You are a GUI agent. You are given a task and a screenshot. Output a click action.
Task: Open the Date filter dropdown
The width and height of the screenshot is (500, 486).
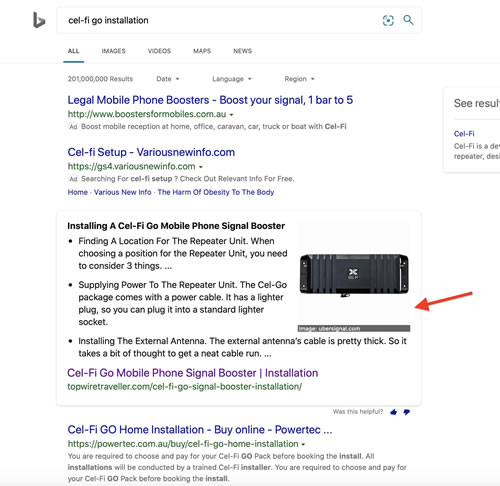click(x=168, y=79)
